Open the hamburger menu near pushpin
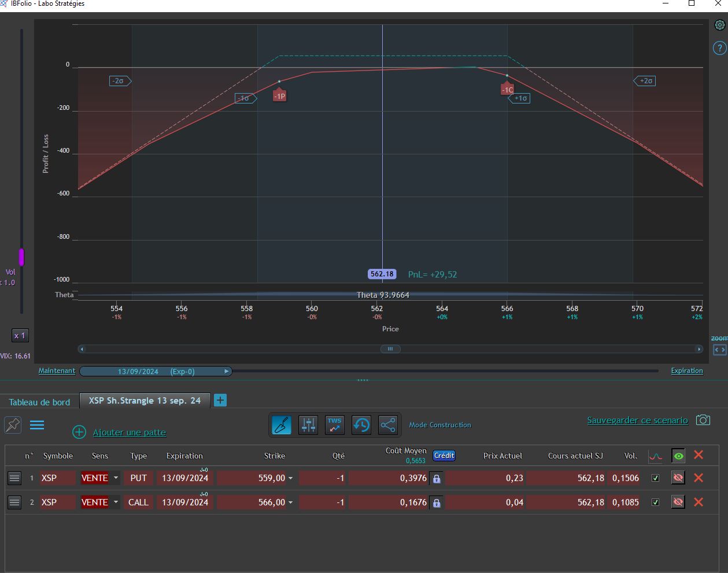The image size is (728, 573). pos(37,425)
